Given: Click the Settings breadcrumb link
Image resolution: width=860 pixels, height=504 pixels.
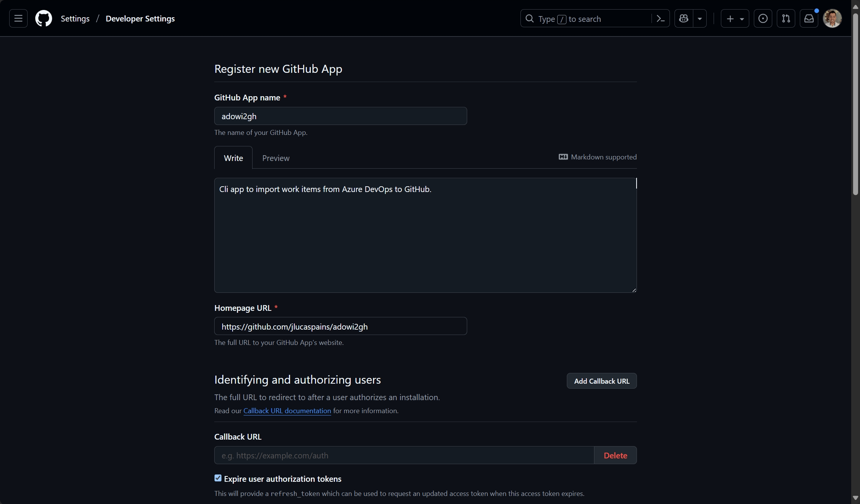Looking at the screenshot, I should coord(75,18).
